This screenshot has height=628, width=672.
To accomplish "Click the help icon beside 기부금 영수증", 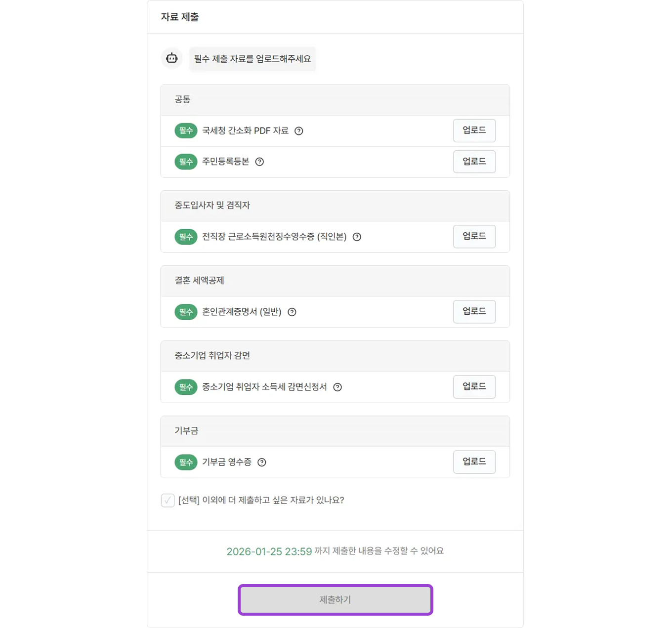I will pyautogui.click(x=262, y=462).
